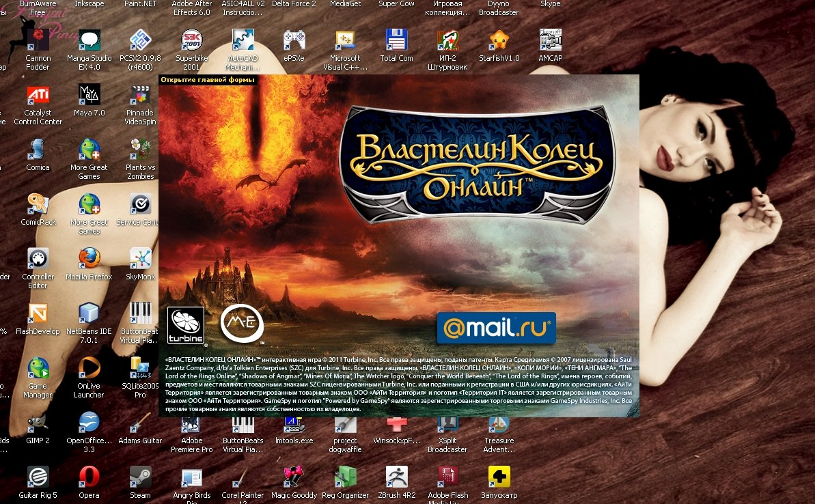Click the Superbike 2001 game icon
Image resolution: width=815 pixels, height=504 pixels.
(191, 40)
